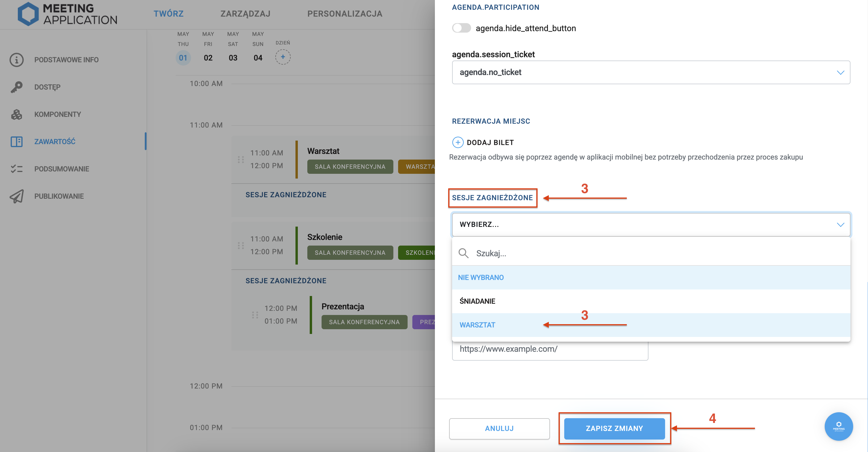
Task: Click the Publikowanie paper plane icon
Action: 17,196
